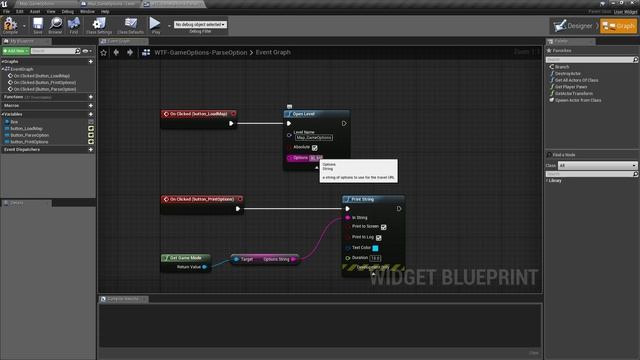Toggle the Absolute checkbox on Open Level
640x360 pixels.
pyautogui.click(x=315, y=148)
